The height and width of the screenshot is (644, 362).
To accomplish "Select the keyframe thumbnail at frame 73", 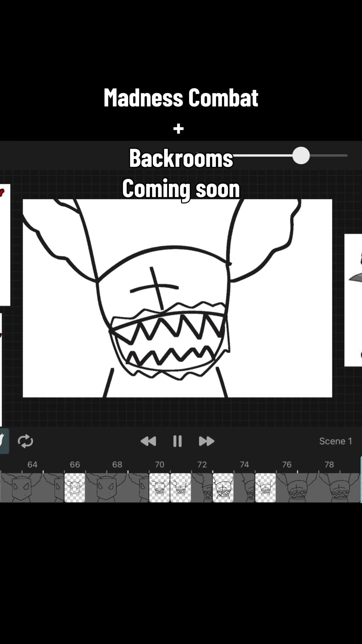I will coord(223,487).
